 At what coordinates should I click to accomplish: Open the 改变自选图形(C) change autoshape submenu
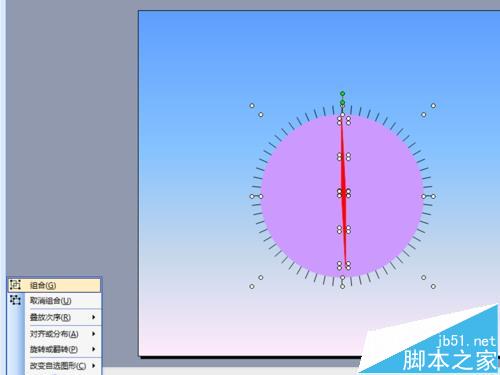click(54, 365)
